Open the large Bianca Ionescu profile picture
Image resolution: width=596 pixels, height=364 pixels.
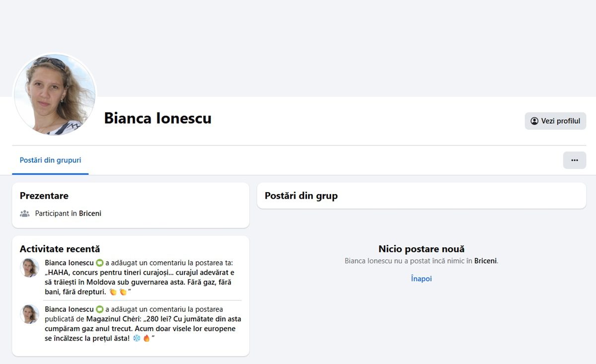click(x=54, y=94)
